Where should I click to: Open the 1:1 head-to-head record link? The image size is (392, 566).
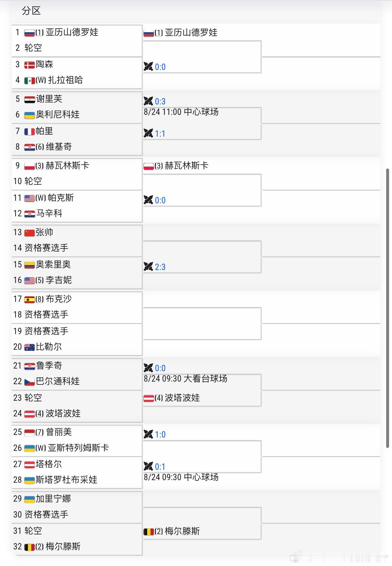[160, 133]
